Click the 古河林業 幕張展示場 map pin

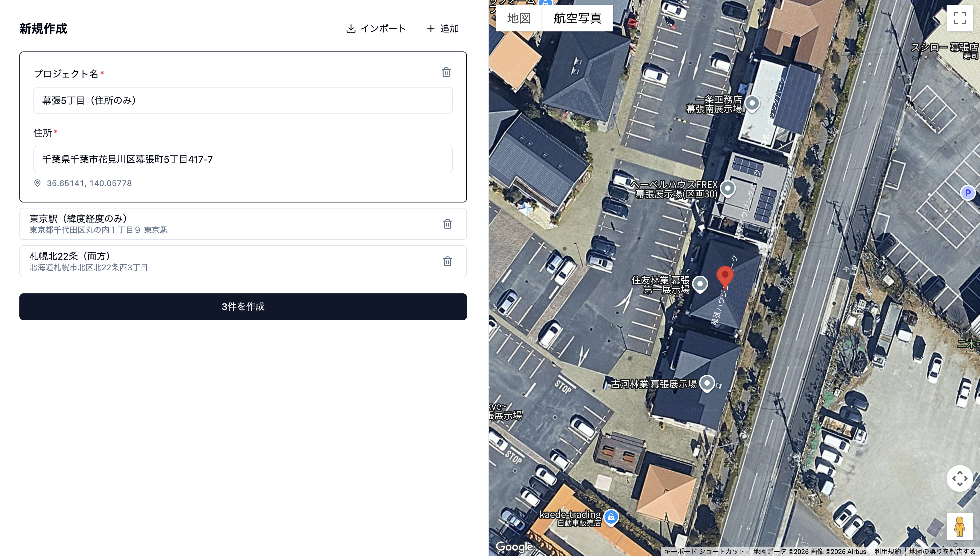click(x=707, y=383)
